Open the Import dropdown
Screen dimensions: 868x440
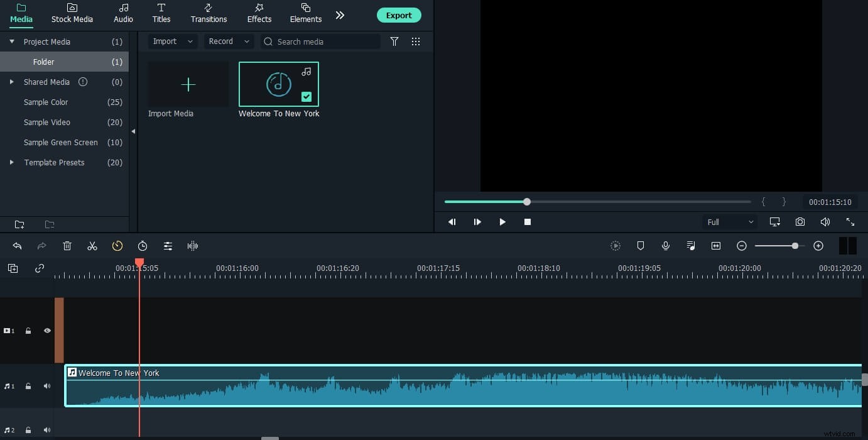pos(171,41)
